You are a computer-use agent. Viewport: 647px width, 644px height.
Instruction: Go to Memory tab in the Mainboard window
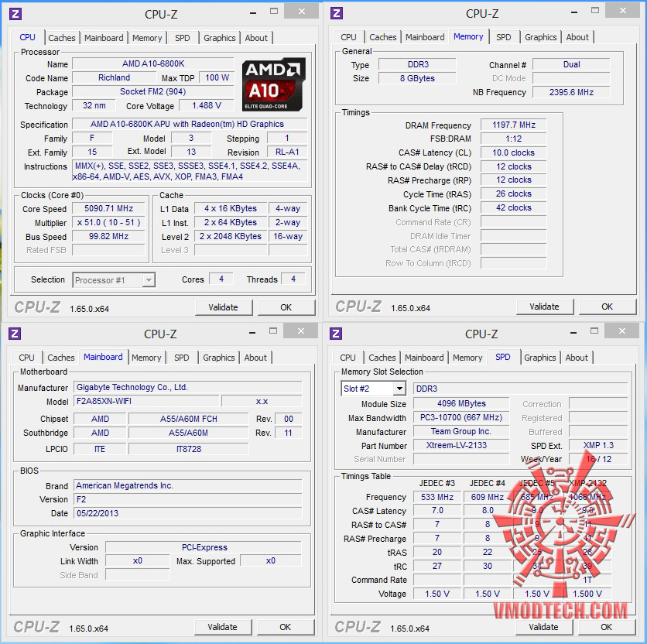[146, 358]
